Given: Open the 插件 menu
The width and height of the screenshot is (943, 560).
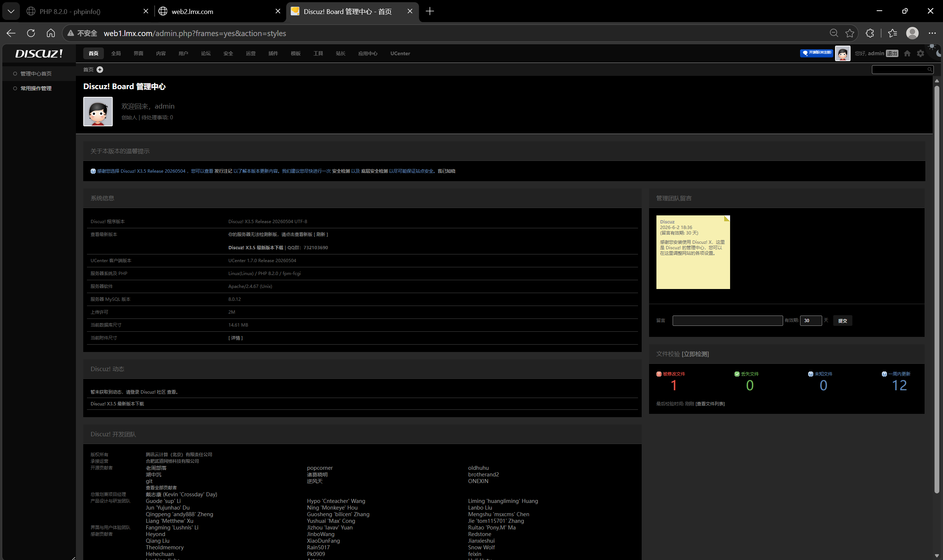Looking at the screenshot, I should click(273, 53).
